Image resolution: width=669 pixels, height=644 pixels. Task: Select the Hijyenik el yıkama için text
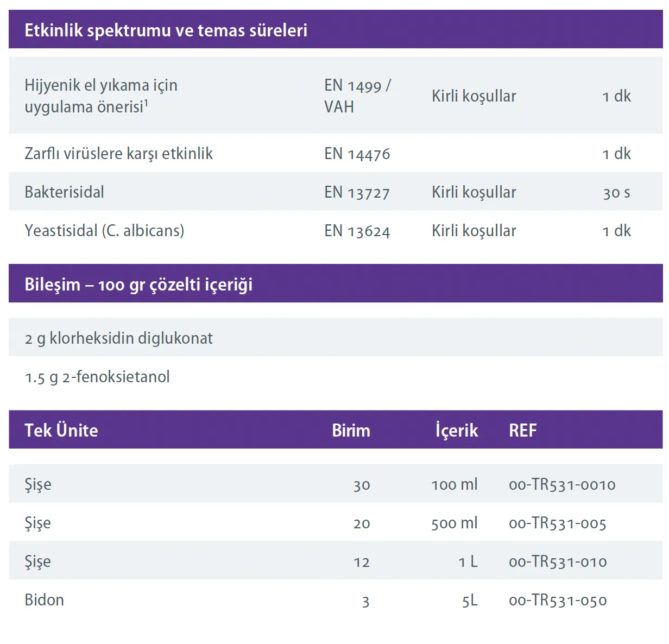point(101,85)
